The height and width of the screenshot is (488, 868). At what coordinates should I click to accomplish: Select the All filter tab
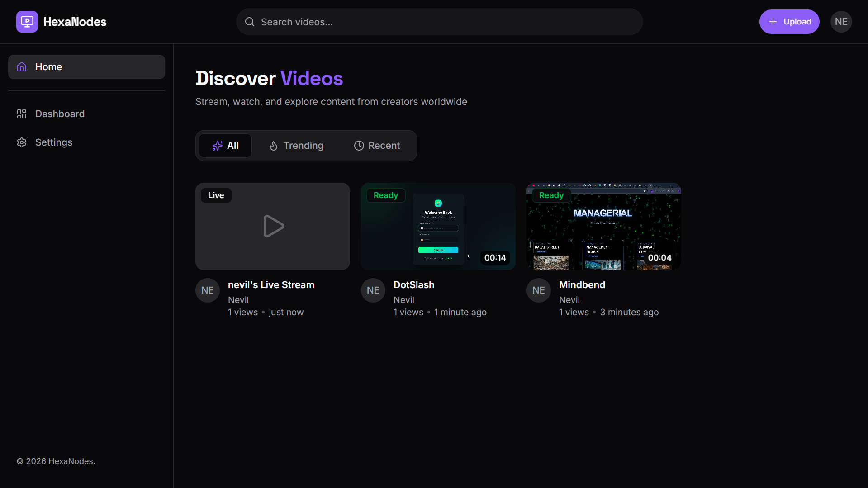pyautogui.click(x=225, y=146)
